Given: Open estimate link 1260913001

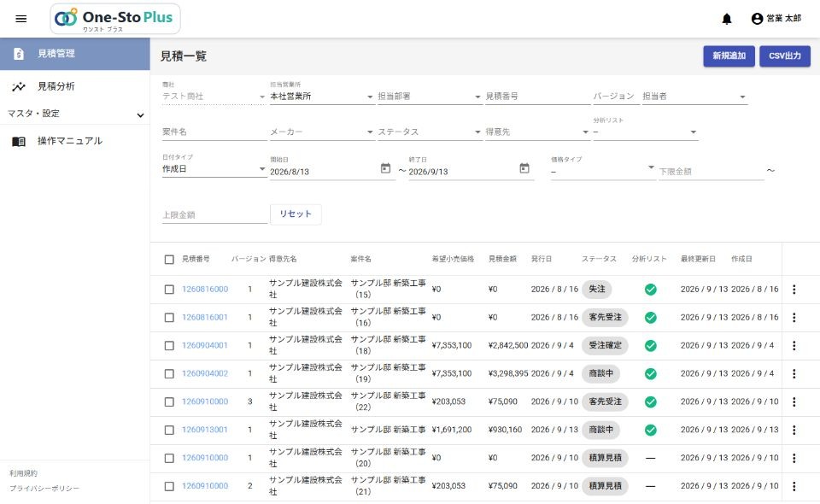Looking at the screenshot, I should pyautogui.click(x=205, y=430).
